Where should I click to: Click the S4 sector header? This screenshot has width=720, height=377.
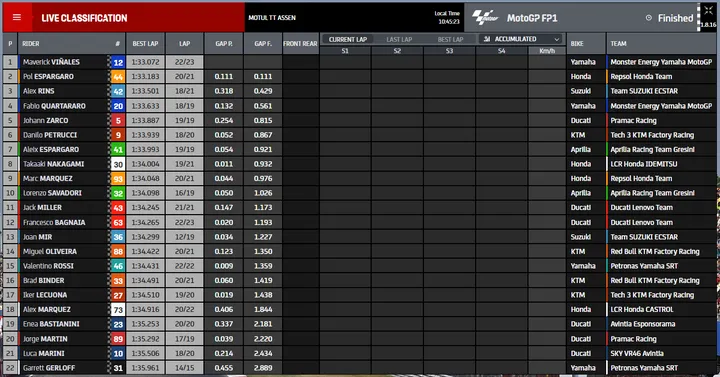tap(501, 51)
